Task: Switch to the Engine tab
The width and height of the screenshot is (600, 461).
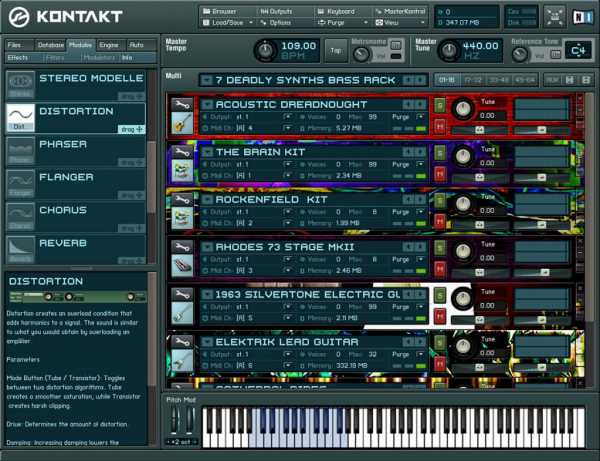Action: point(111,45)
